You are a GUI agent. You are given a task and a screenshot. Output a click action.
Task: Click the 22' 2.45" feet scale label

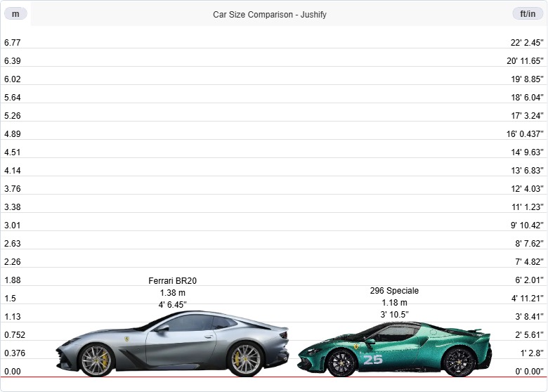coord(527,43)
